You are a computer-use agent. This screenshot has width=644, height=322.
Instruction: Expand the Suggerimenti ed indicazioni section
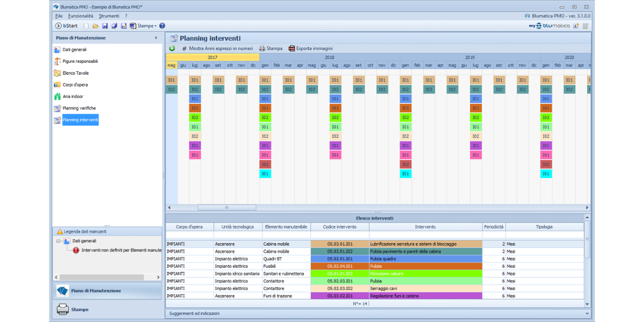(587, 313)
